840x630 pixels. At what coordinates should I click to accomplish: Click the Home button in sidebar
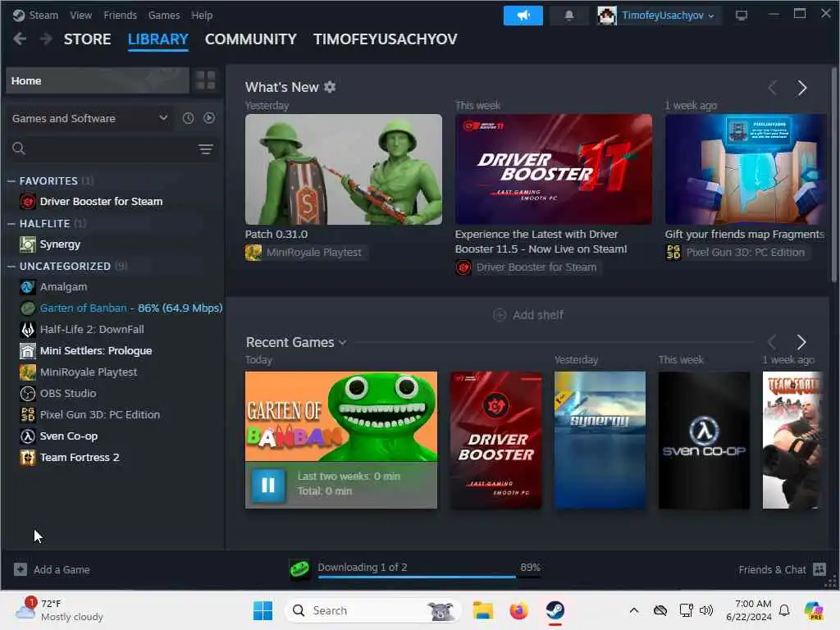click(98, 80)
